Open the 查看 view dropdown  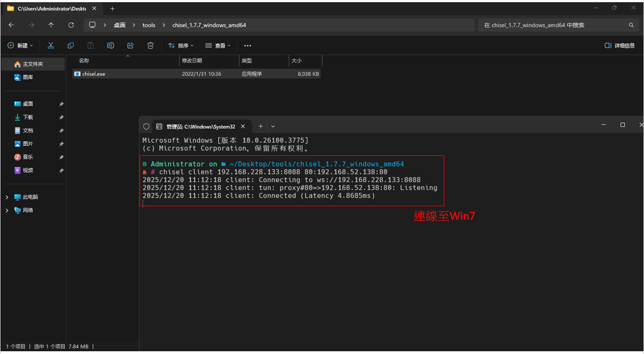pyautogui.click(x=218, y=45)
